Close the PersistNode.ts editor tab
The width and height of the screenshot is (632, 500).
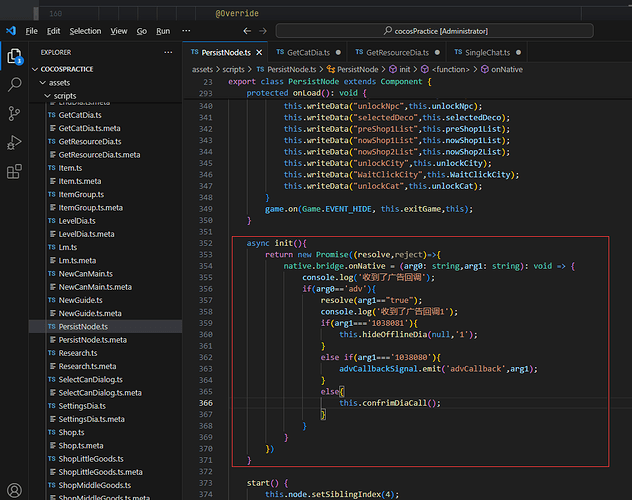pyautogui.click(x=259, y=52)
